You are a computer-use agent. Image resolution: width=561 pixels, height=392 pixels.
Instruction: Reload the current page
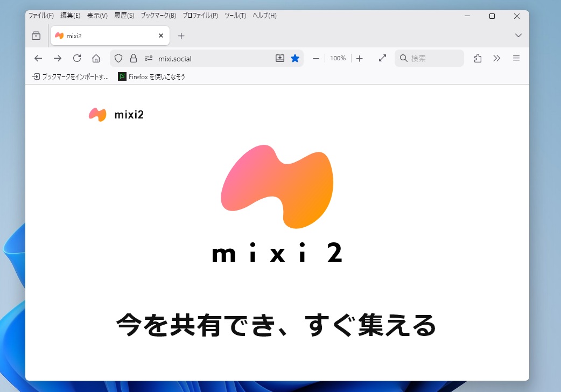click(x=77, y=58)
